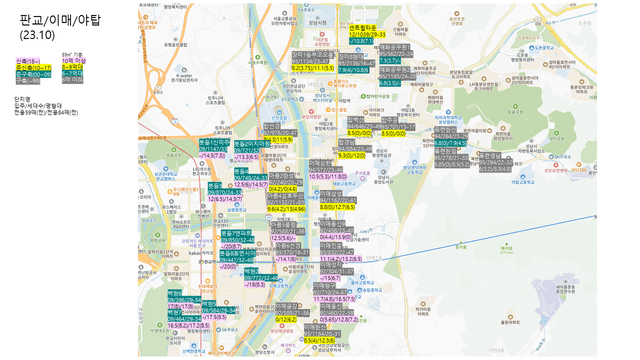640x360 pixels.
Task: Select the '입주/세대수/평형대' legend line
Action: (38, 106)
